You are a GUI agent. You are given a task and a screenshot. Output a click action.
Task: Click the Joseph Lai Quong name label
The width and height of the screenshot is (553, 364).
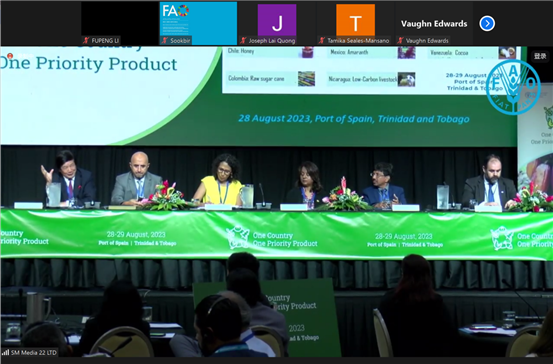272,41
